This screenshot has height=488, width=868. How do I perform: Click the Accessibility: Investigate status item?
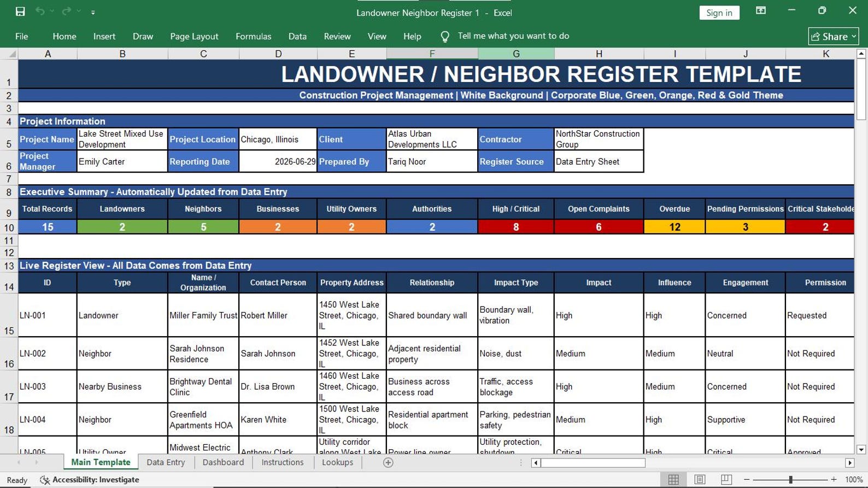click(x=90, y=480)
